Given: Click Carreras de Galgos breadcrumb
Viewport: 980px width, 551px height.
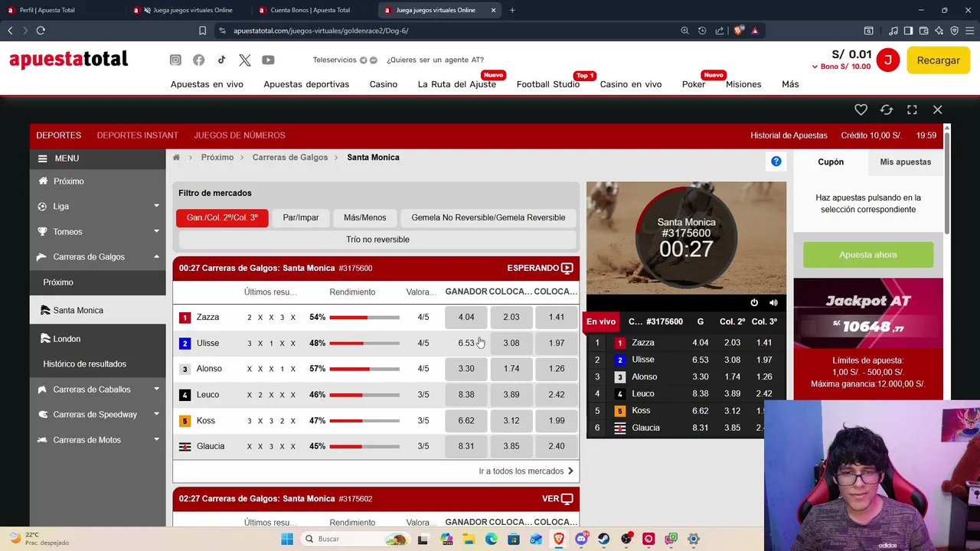Looking at the screenshot, I should click(x=290, y=158).
